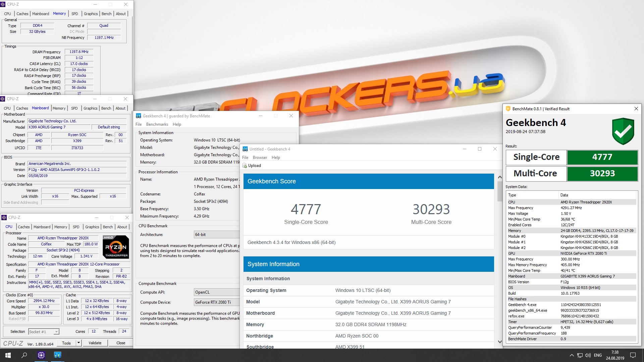Switch to Graphics tab in Memory CPU-Z window
644x362 pixels.
tap(91, 14)
